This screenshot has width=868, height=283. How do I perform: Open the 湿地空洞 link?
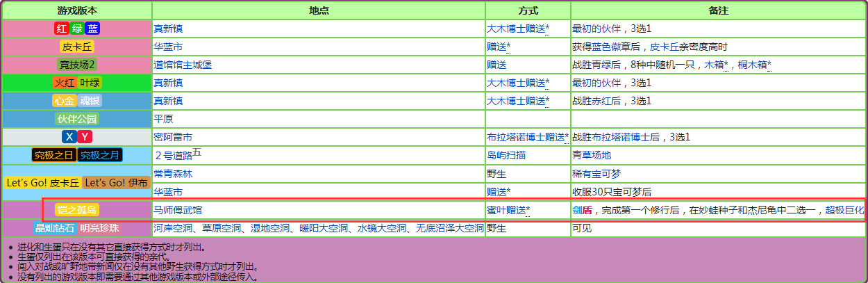click(x=270, y=227)
